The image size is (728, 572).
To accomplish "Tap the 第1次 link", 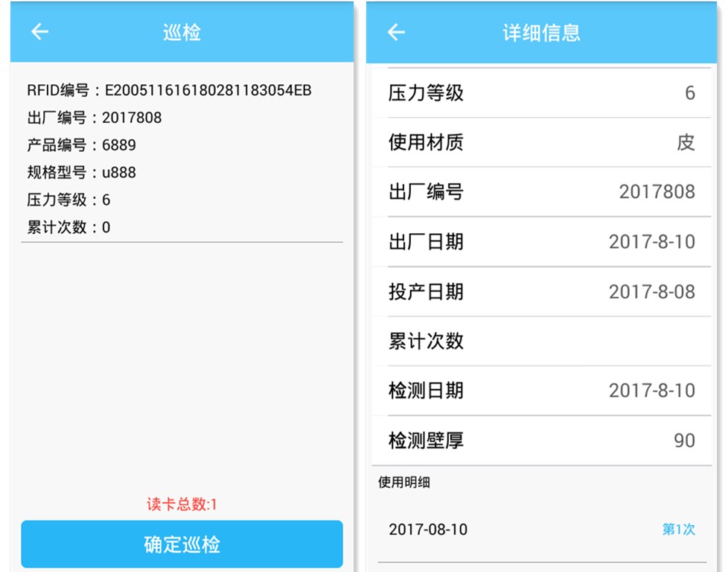I will pyautogui.click(x=678, y=530).
